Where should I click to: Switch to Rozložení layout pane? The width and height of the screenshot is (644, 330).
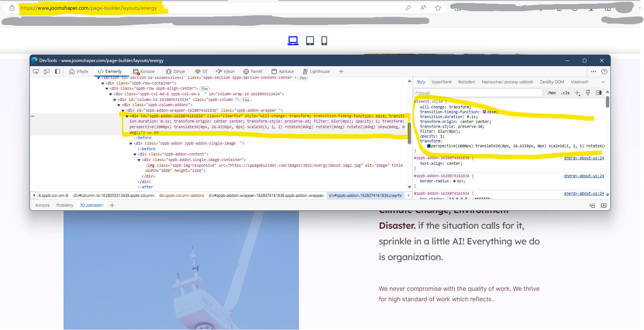[467, 82]
